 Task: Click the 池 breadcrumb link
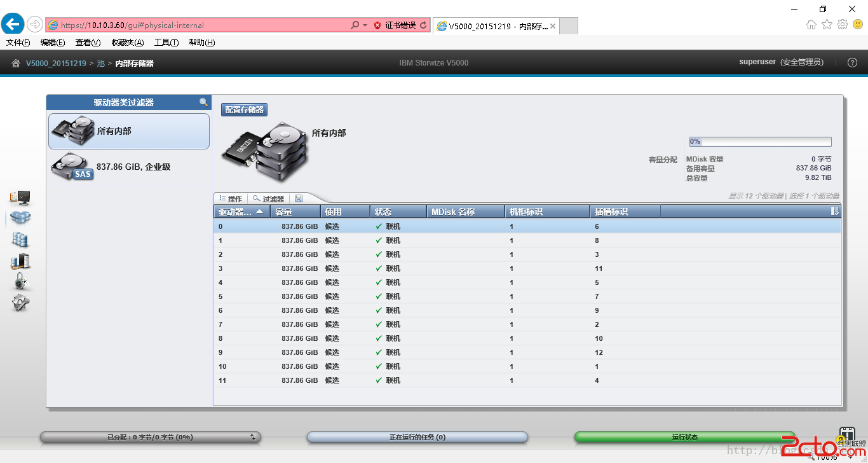pyautogui.click(x=100, y=64)
